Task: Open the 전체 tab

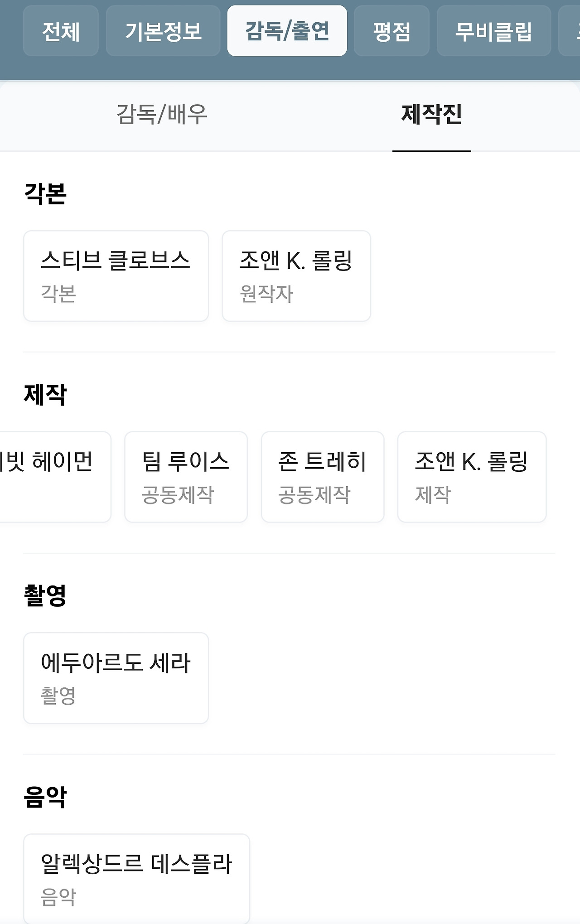Action: coord(61,31)
